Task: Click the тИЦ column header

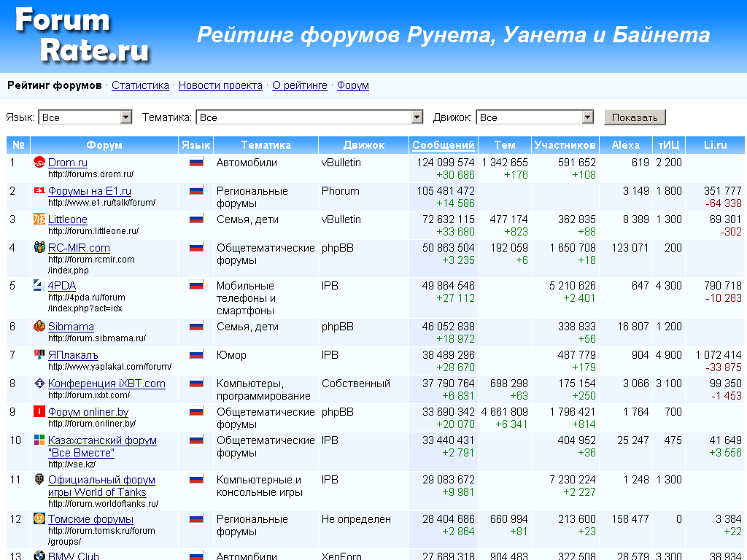Action: 669,145
